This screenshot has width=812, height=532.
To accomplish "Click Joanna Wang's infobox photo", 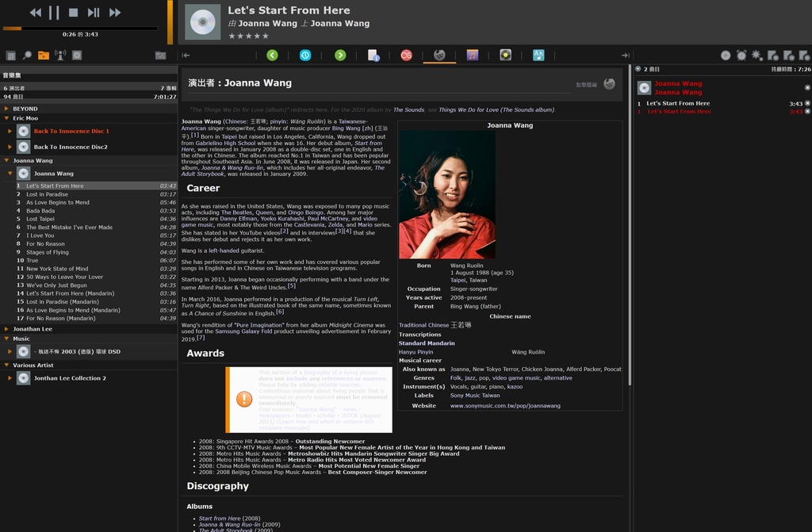I will (447, 194).
